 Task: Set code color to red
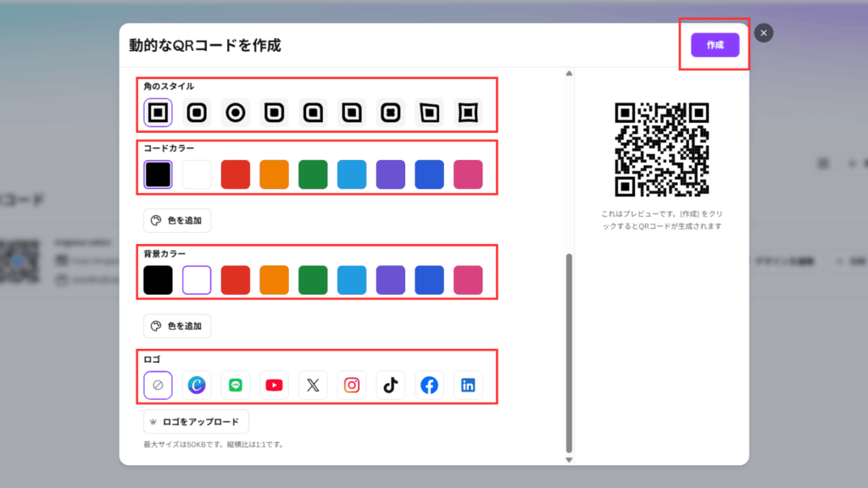[236, 175]
